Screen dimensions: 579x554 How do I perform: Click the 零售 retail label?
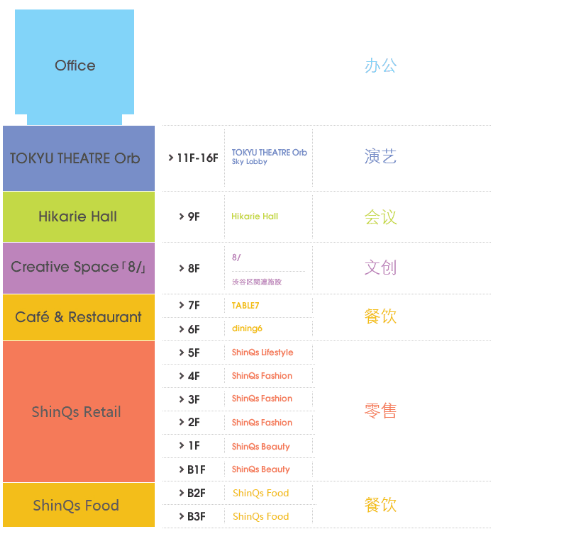click(x=380, y=411)
